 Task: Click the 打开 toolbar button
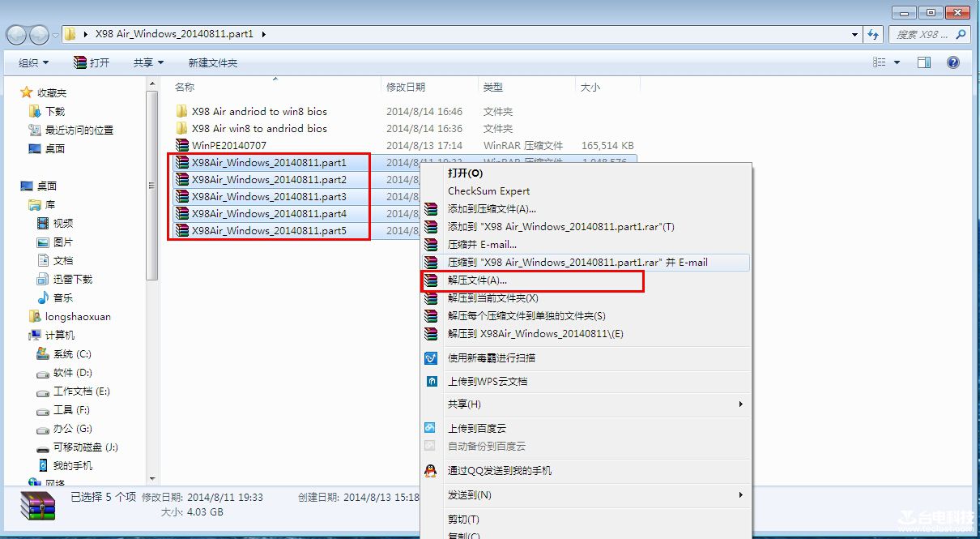pyautogui.click(x=92, y=62)
